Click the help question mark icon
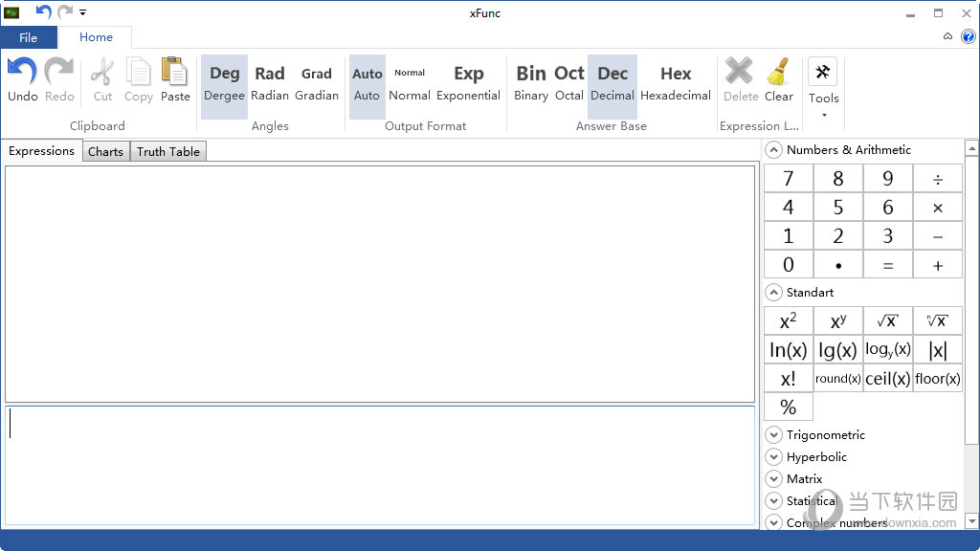The width and height of the screenshot is (980, 551). pyautogui.click(x=967, y=36)
